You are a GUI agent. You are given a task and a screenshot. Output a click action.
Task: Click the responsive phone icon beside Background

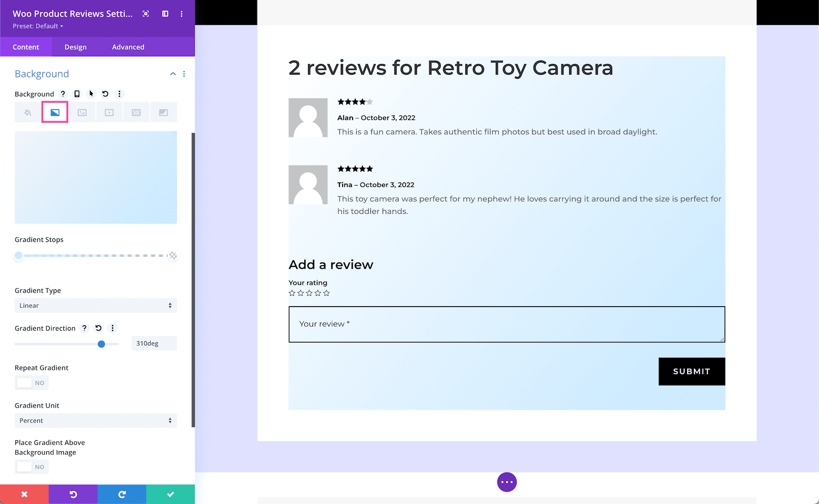77,94
